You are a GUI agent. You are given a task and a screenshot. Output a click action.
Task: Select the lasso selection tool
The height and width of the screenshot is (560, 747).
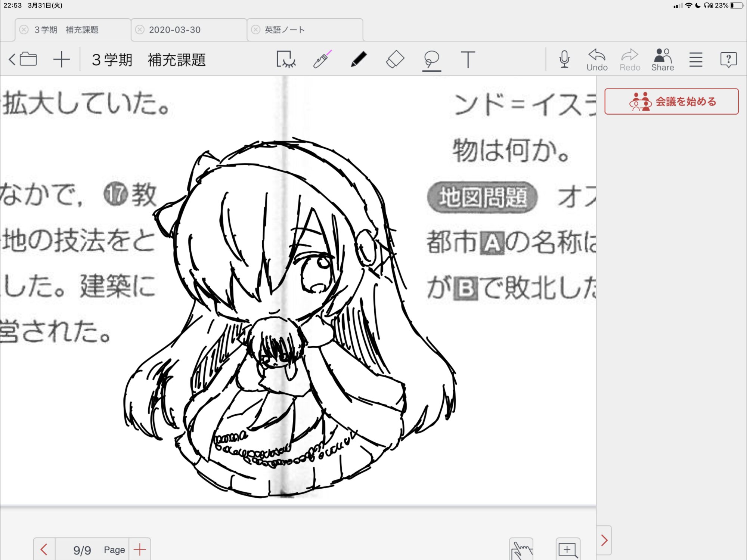[x=431, y=59]
